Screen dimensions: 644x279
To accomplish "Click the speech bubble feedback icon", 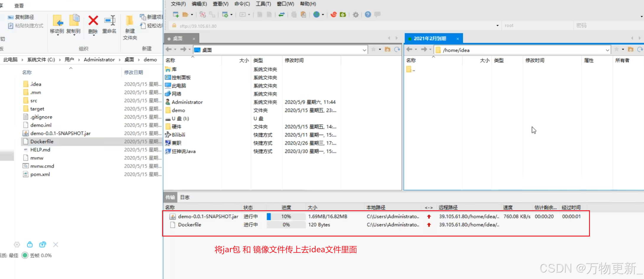I will (x=377, y=14).
